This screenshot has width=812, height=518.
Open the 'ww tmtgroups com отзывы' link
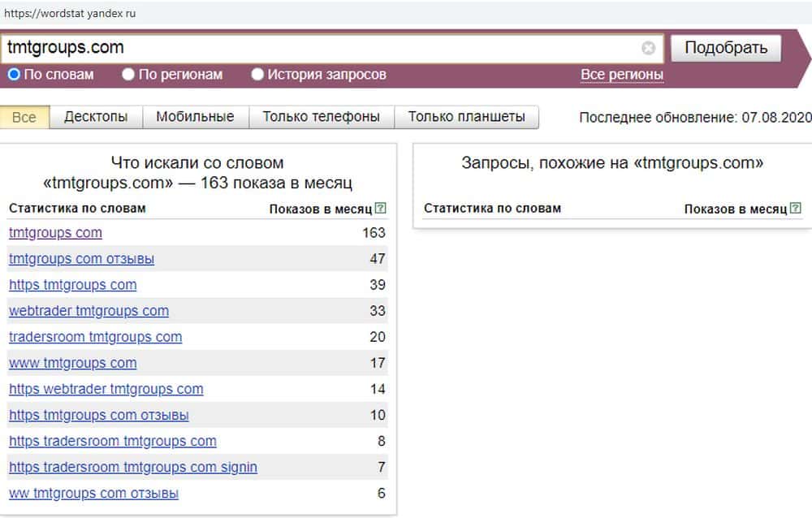[93, 493]
